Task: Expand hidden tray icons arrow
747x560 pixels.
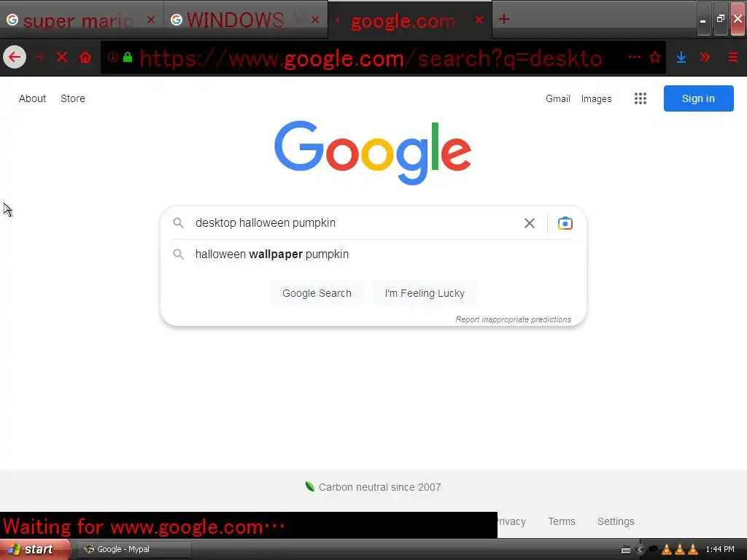Action: tap(640, 550)
